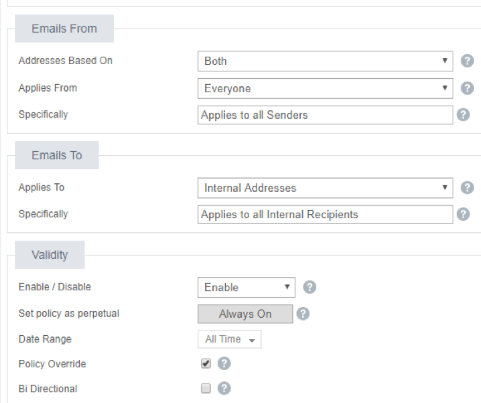Click help icon beside Applies To dropdown
481x403 pixels.
[x=467, y=188]
